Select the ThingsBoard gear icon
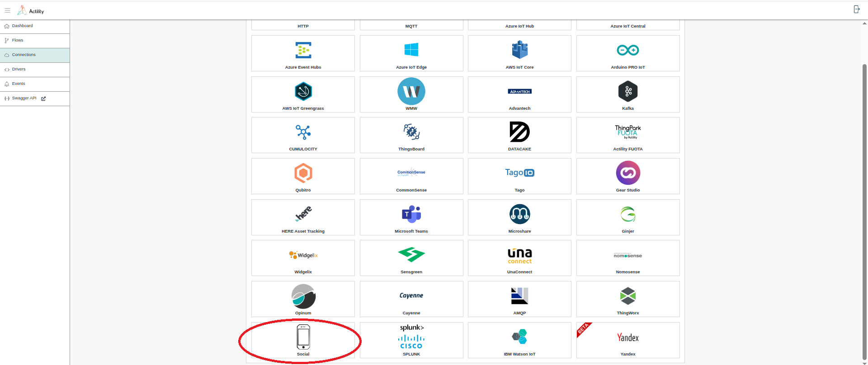Image resolution: width=868 pixels, height=365 pixels. tap(411, 132)
